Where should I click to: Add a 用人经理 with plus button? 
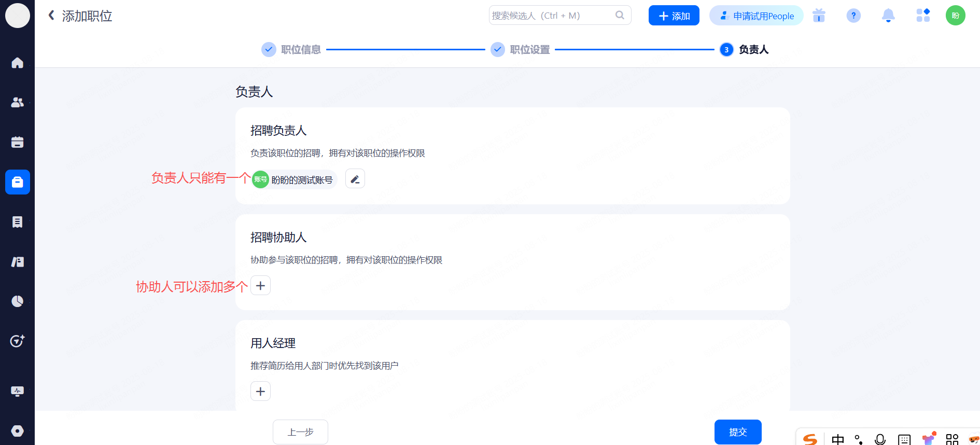click(x=260, y=392)
